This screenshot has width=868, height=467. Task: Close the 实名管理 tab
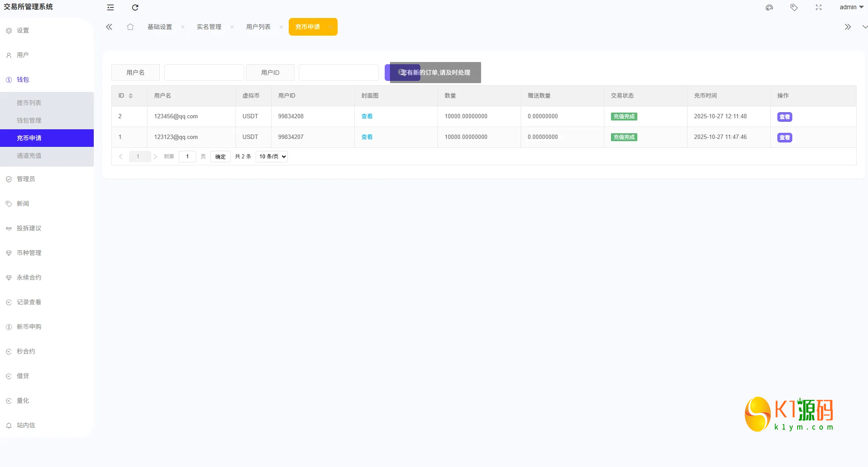pos(232,27)
